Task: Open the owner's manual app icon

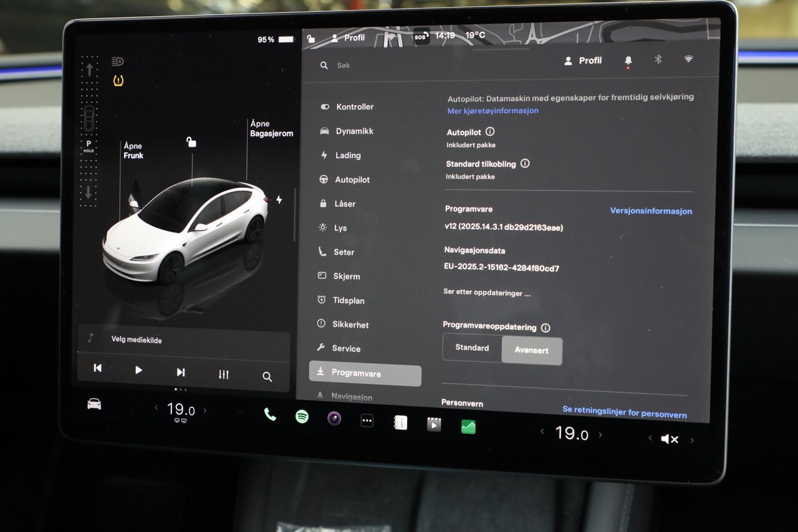Action: 400,422
